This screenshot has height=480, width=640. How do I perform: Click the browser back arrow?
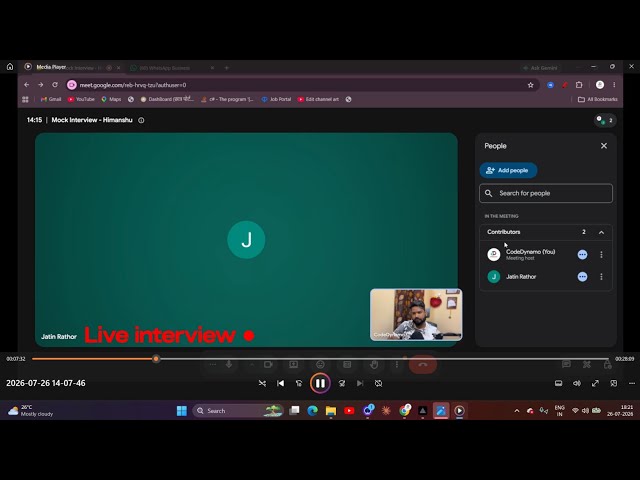27,85
